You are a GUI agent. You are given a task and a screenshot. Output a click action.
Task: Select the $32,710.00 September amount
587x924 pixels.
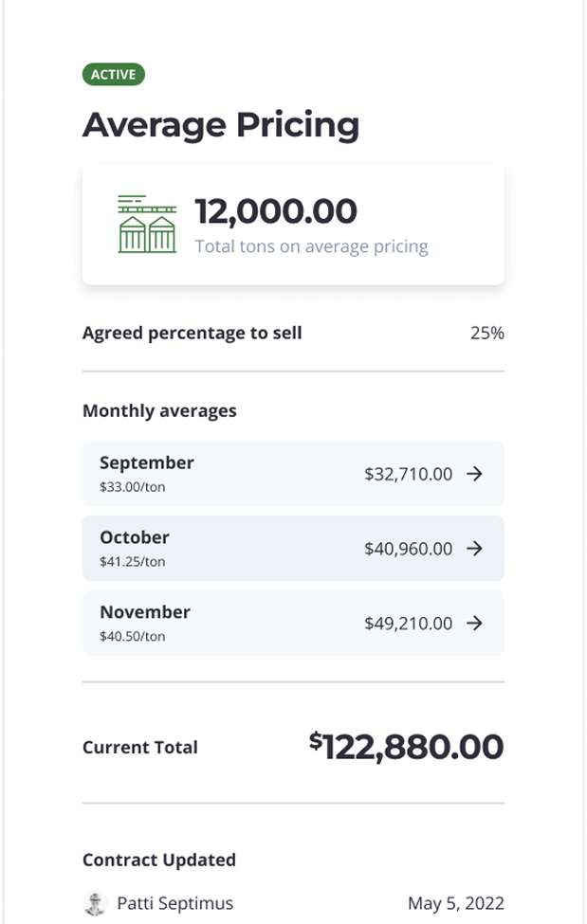point(408,474)
